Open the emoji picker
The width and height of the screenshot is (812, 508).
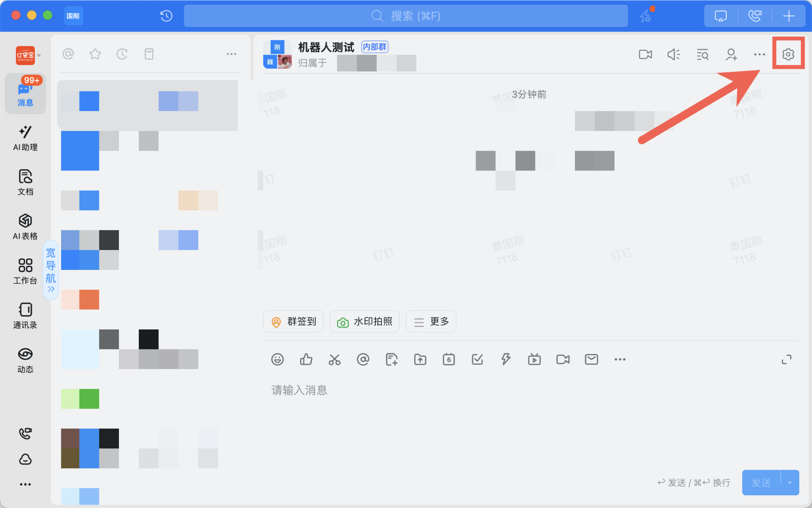277,359
